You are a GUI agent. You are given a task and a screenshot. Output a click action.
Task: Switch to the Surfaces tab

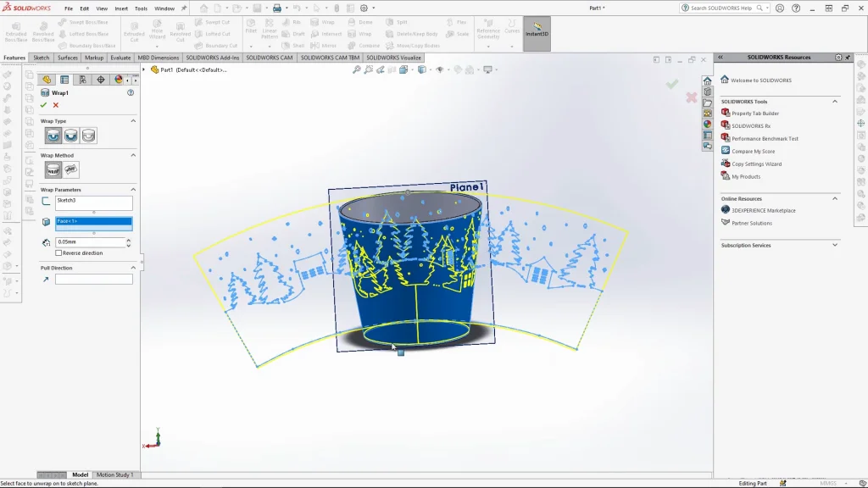click(x=68, y=58)
